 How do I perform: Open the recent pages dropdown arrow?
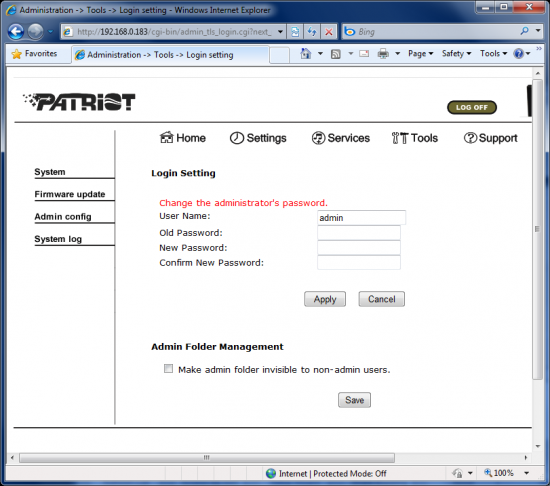[51, 32]
